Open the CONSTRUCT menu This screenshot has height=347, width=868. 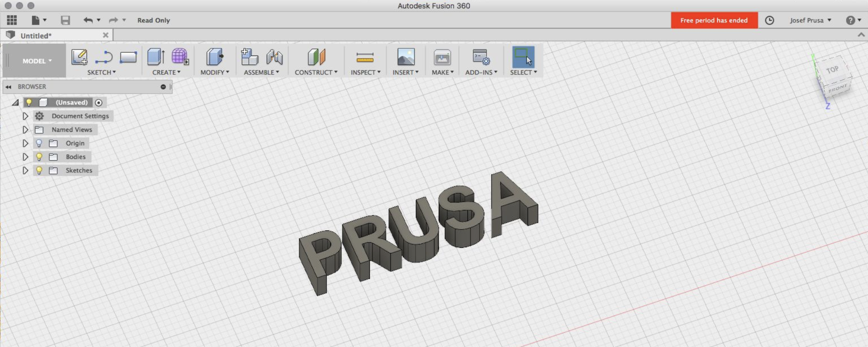click(316, 72)
